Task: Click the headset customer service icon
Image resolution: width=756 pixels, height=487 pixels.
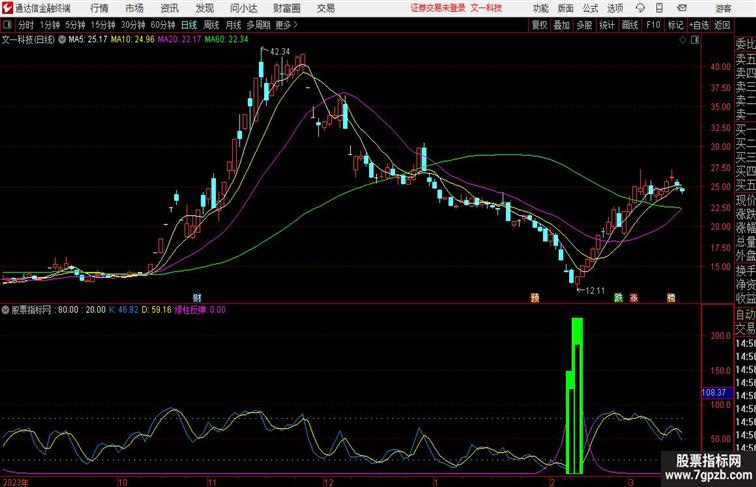Action: click(640, 8)
